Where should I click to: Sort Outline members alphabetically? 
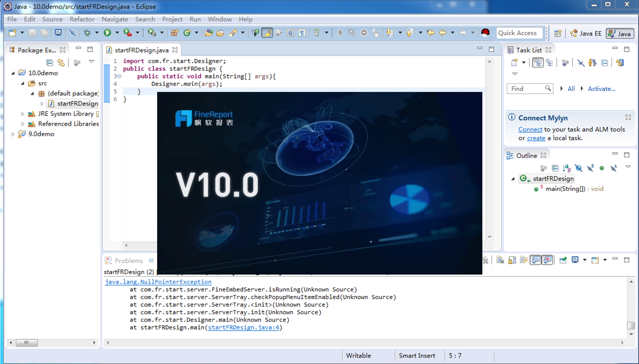567,168
